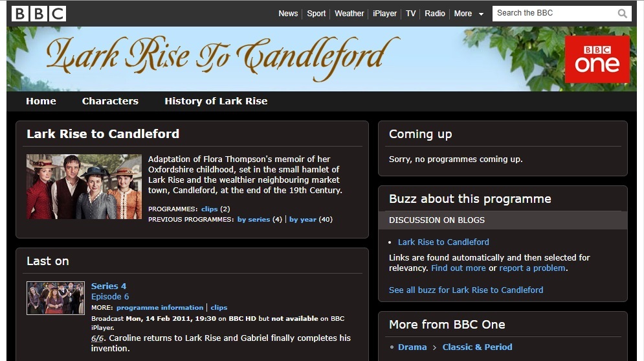Screen dimensions: 644x361
Task: Select the Home tab
Action: [41, 101]
